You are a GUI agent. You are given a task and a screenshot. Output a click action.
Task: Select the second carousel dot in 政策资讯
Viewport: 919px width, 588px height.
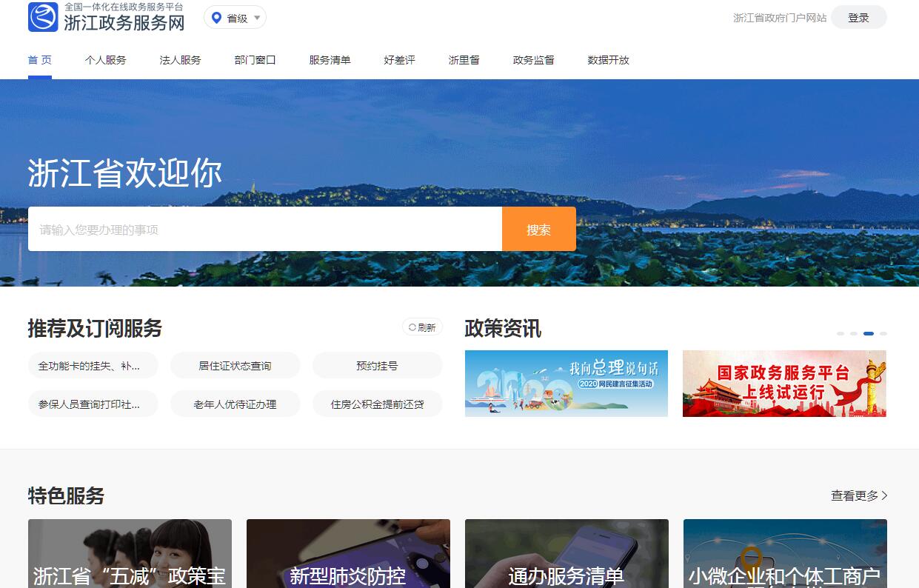(854, 334)
